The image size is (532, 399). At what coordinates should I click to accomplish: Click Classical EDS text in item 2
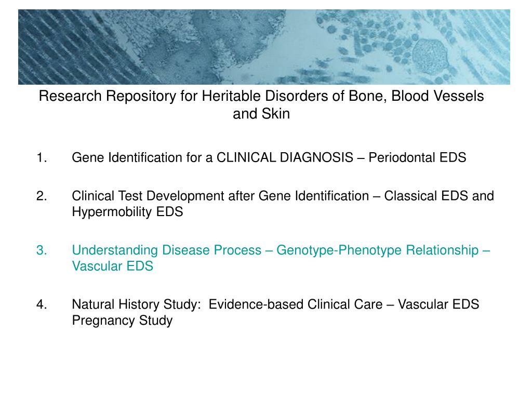pyautogui.click(x=426, y=196)
